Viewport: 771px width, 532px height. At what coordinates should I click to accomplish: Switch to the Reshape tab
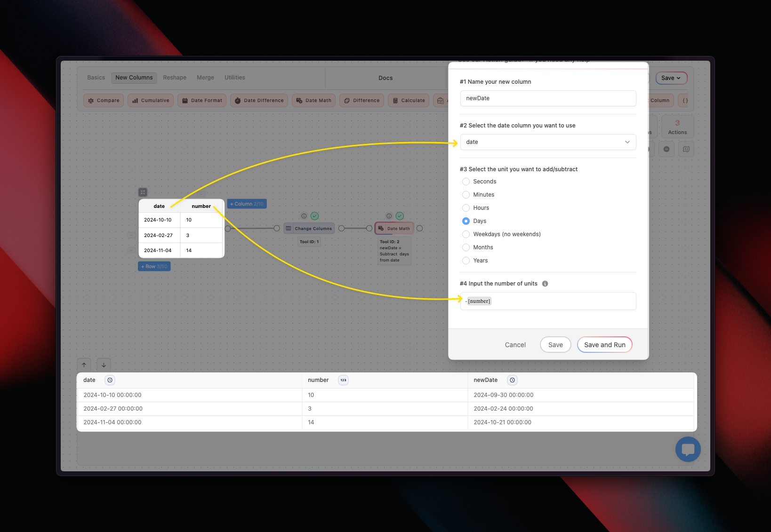175,78
